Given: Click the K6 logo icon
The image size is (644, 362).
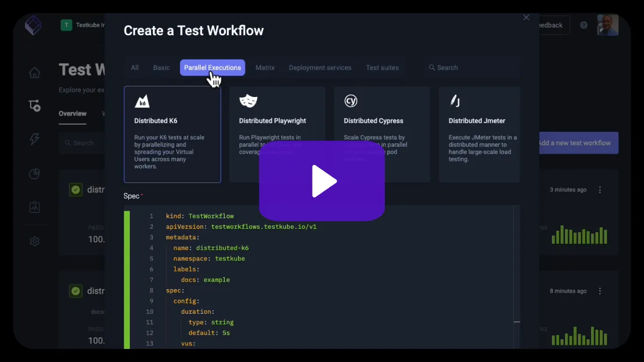Looking at the screenshot, I should click(142, 101).
